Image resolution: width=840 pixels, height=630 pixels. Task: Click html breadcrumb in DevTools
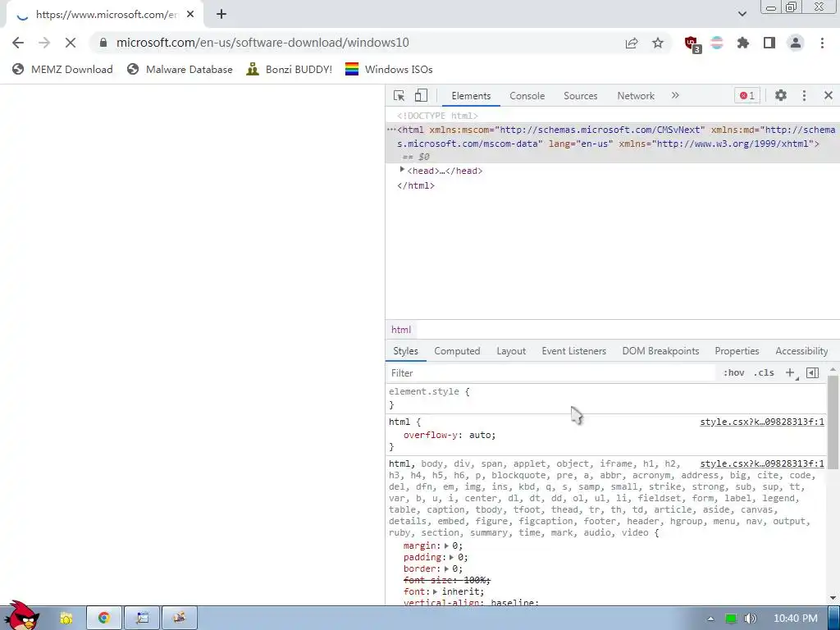401,330
